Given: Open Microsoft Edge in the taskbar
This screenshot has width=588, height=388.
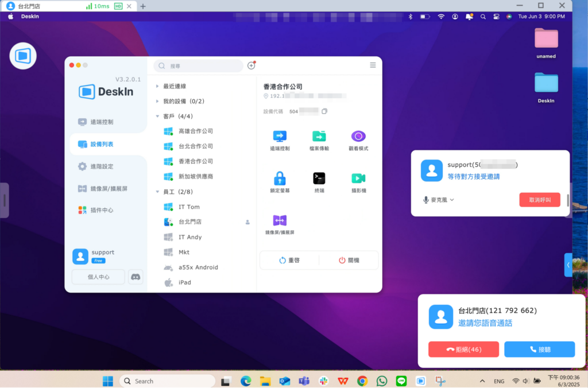Looking at the screenshot, I should coord(246,381).
